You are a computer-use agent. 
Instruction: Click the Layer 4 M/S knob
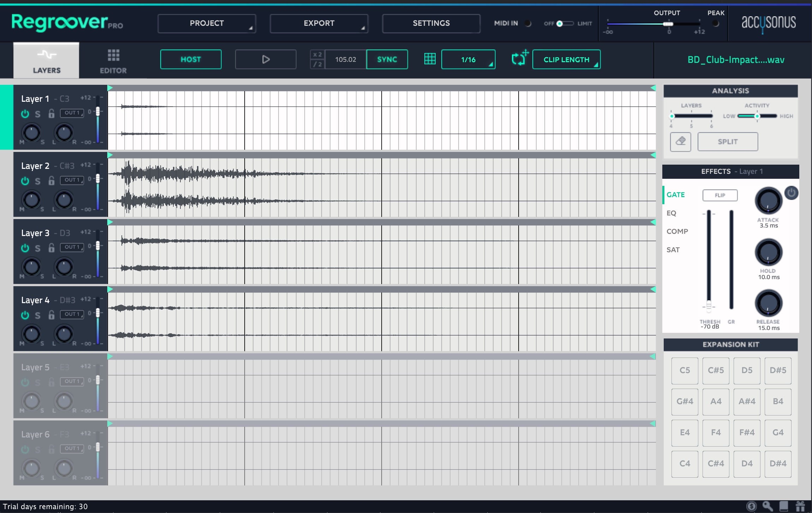(31, 334)
